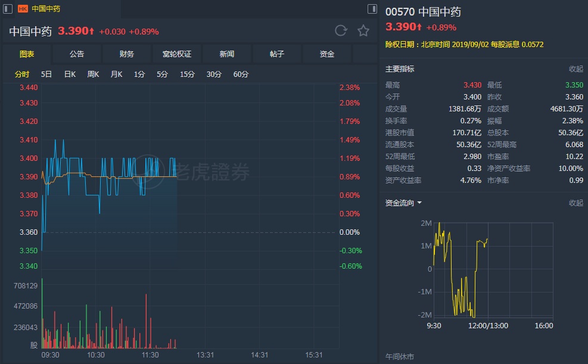Switch chart to 日K view
The width and height of the screenshot is (588, 364).
(70, 74)
